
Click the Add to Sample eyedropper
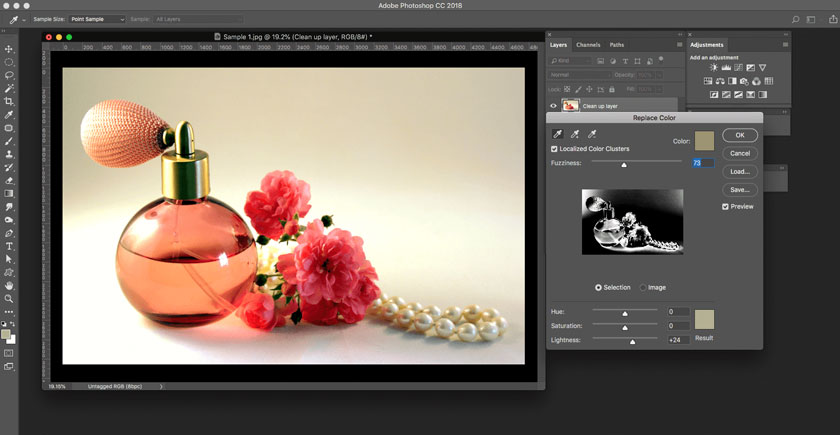point(575,134)
